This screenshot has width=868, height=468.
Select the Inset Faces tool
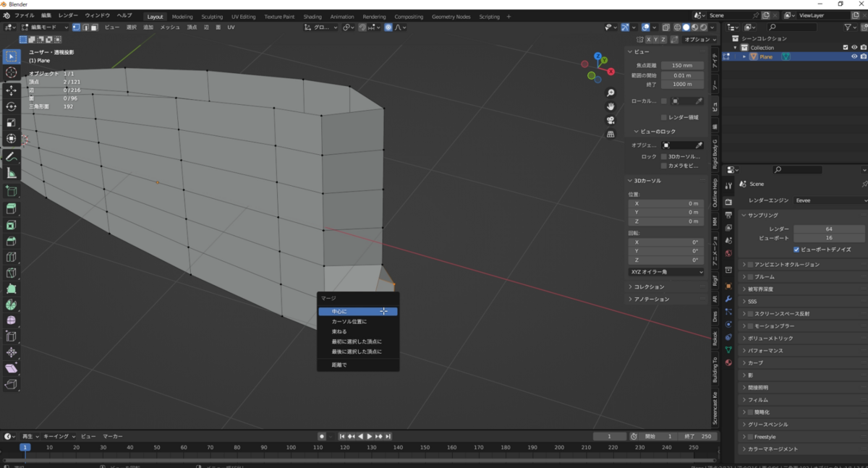pos(12,225)
